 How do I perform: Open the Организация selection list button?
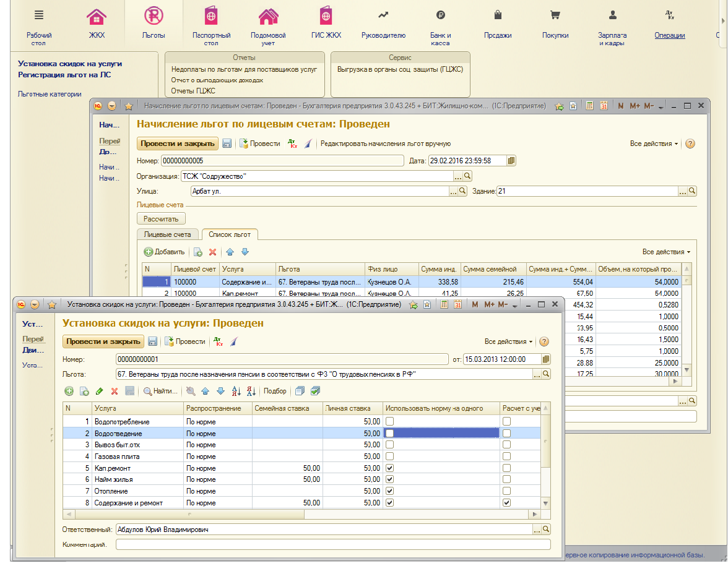click(x=458, y=176)
